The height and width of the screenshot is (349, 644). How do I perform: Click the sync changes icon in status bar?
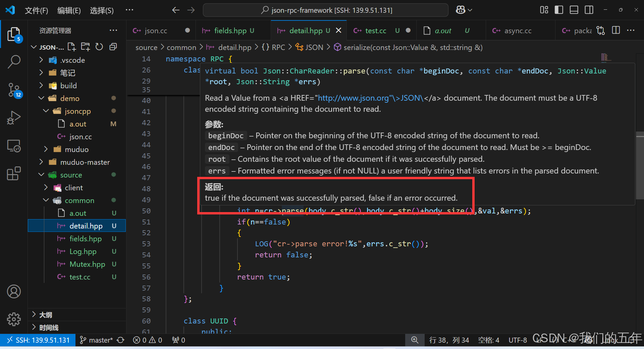point(120,340)
